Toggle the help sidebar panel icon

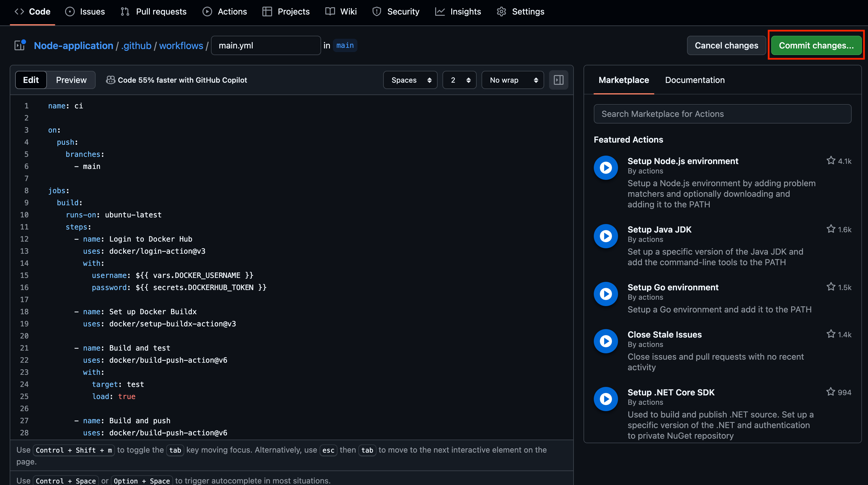click(x=558, y=80)
